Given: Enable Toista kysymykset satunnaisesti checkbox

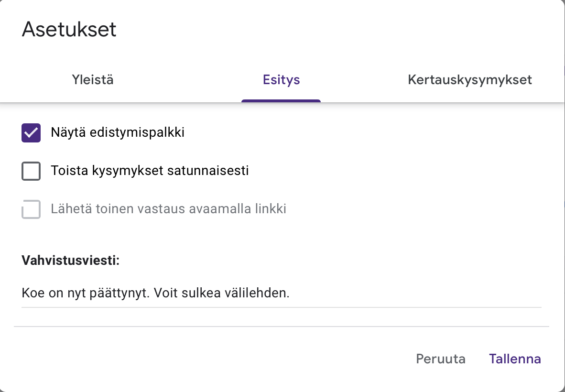Looking at the screenshot, I should coord(31,171).
